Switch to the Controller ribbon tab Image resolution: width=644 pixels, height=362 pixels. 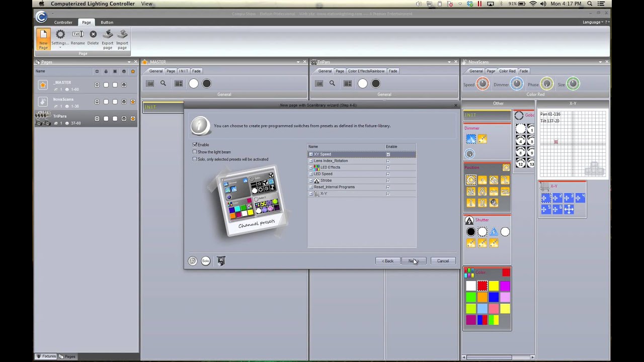pos(63,23)
